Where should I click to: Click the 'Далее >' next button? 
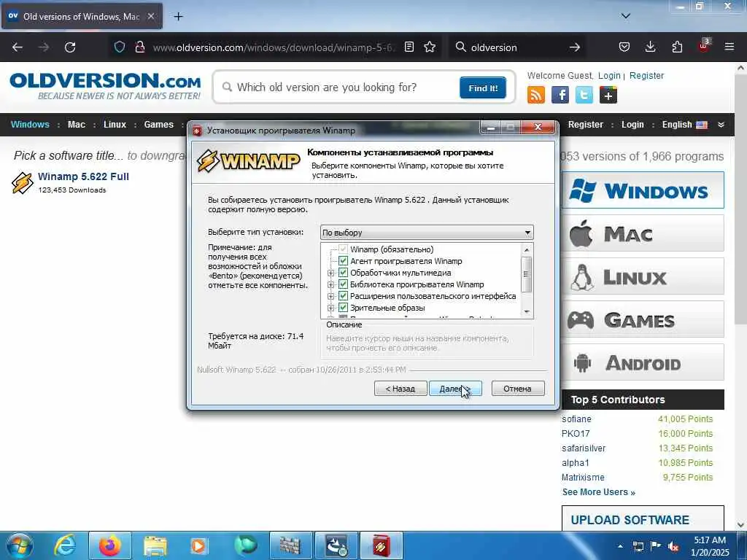click(455, 389)
